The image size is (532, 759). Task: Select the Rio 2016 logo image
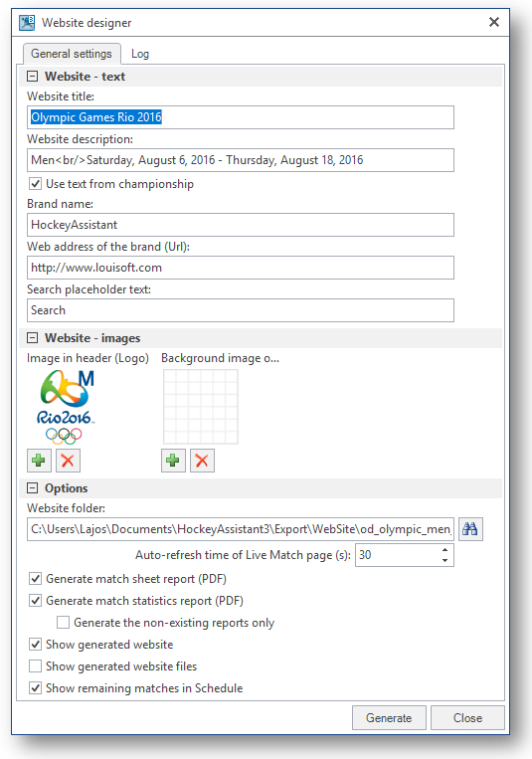point(66,407)
